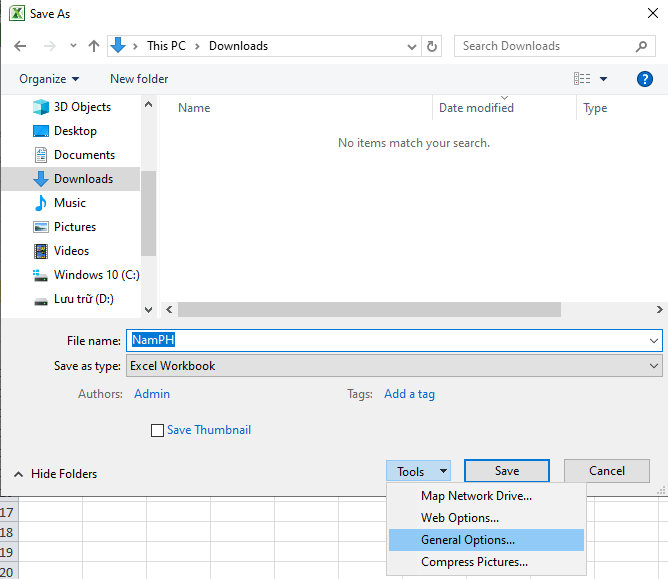Select row 18 header in Excel sheet
Screen dimensions: 668x579
point(9,532)
